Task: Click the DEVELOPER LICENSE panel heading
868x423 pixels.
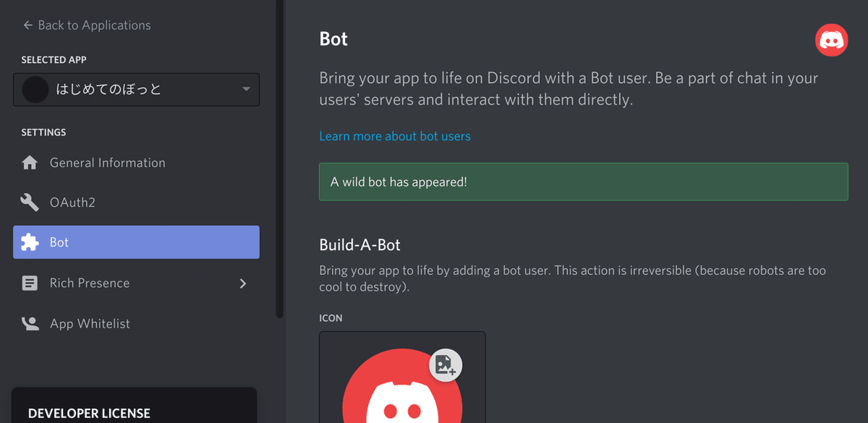Action: point(89,414)
